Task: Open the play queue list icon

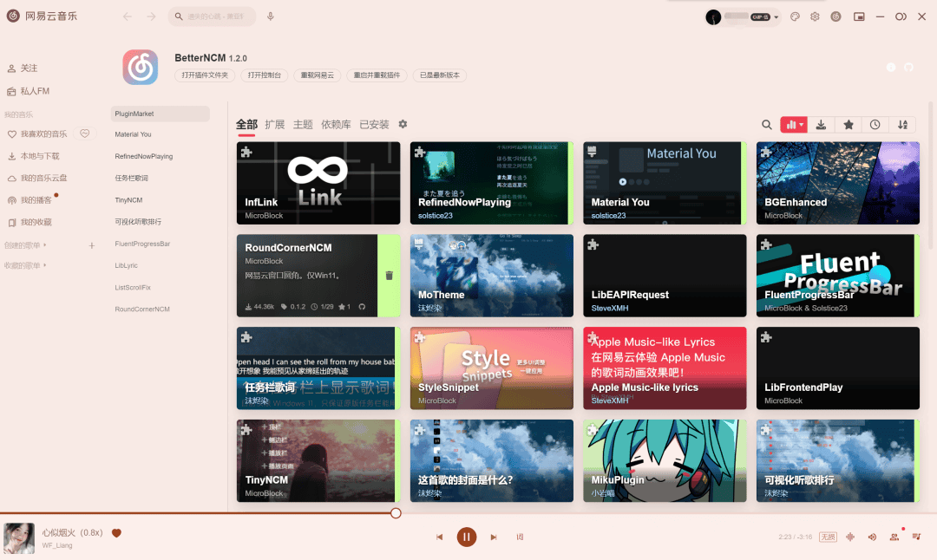Action: tap(917, 537)
